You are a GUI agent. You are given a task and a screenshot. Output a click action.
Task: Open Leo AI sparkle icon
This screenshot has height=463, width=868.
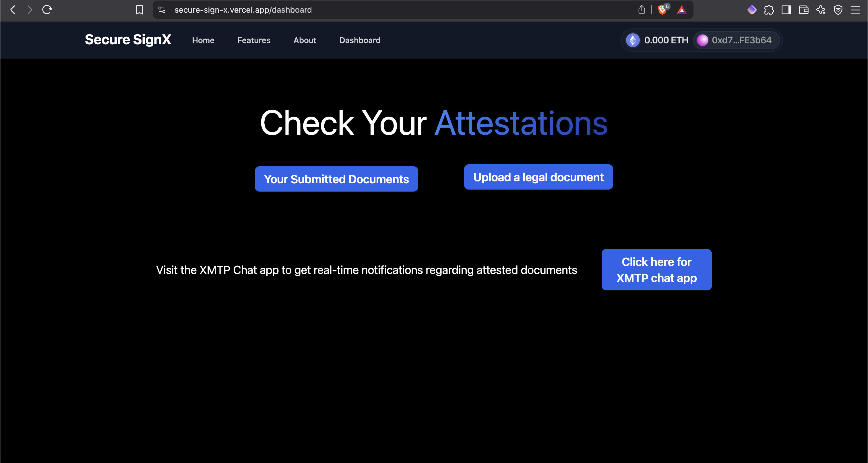click(821, 10)
